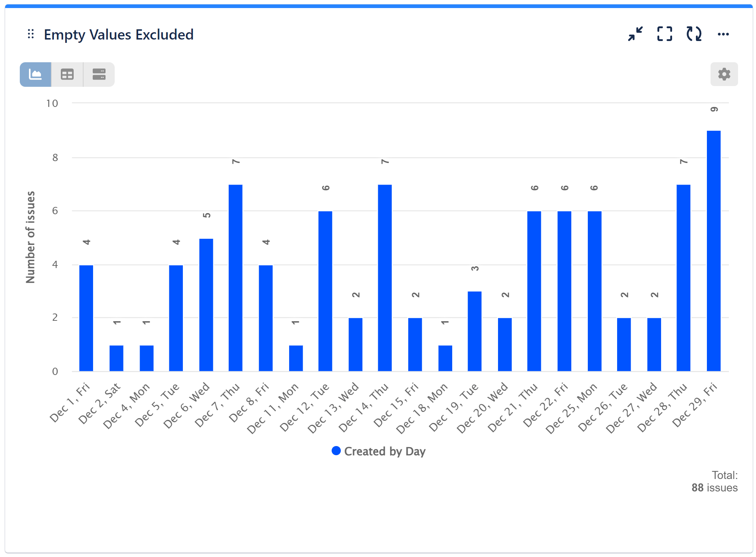Toggle off the currently active chart view
756x557 pixels.
click(35, 74)
